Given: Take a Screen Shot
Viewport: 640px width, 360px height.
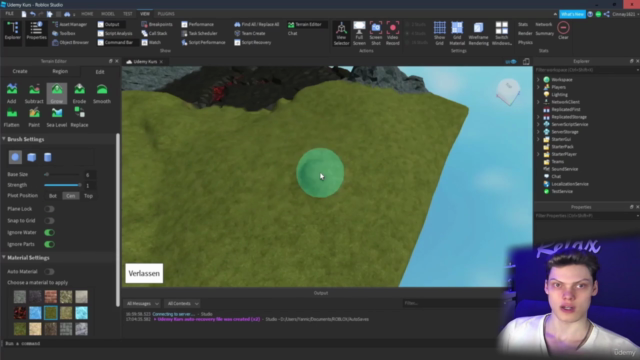Looking at the screenshot, I should pos(376,33).
